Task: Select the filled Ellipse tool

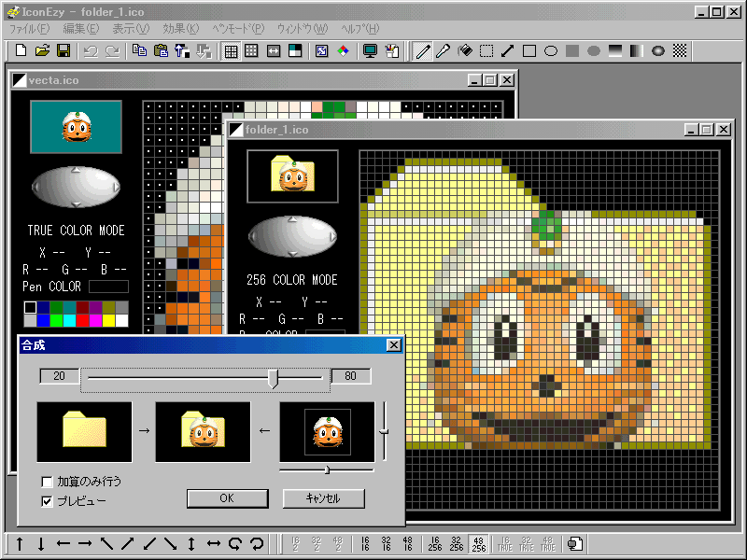Action: coord(594,51)
